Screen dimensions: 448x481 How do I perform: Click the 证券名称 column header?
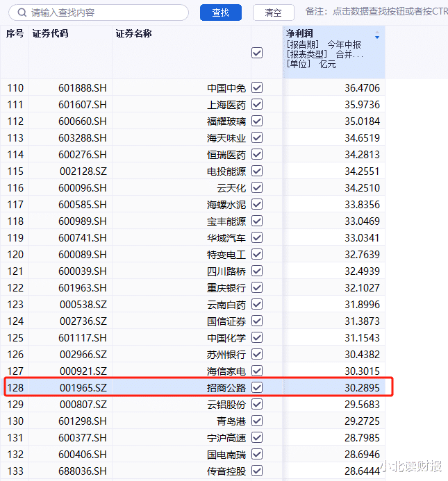tap(133, 33)
